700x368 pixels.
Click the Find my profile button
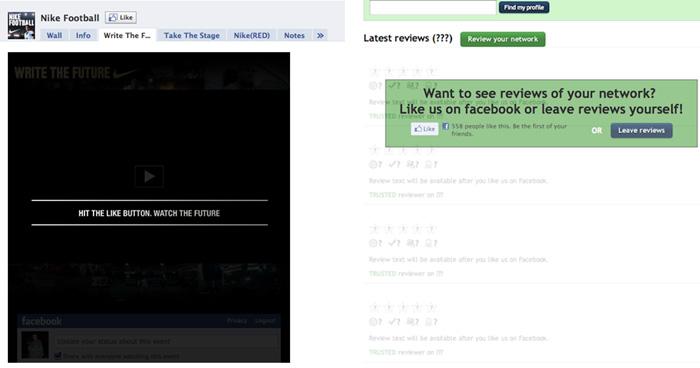click(524, 7)
